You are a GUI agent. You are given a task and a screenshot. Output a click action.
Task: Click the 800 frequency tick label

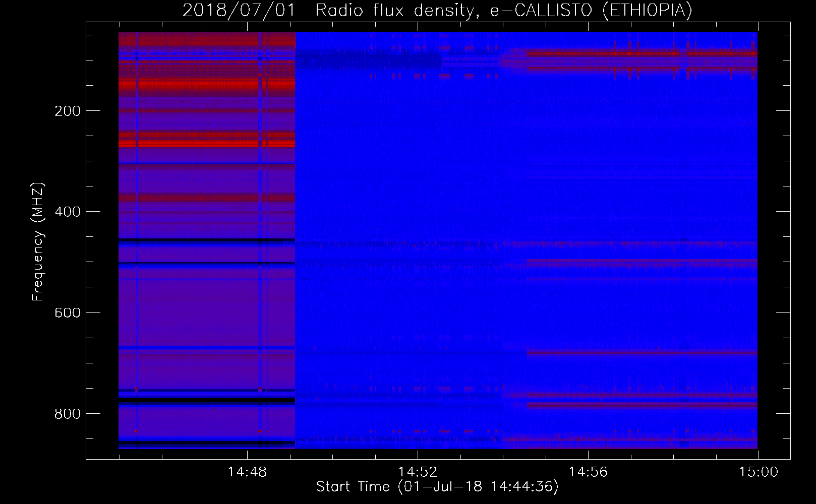point(68,414)
